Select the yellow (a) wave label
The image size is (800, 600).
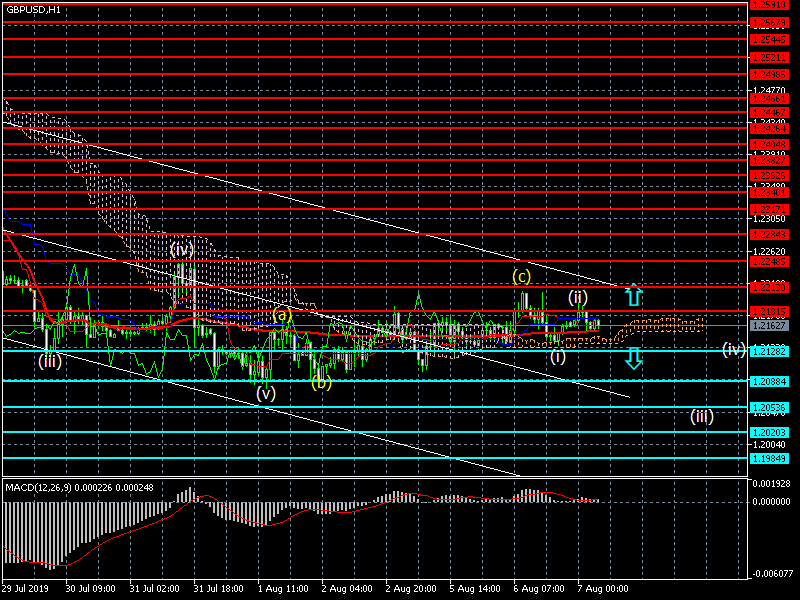click(x=282, y=315)
